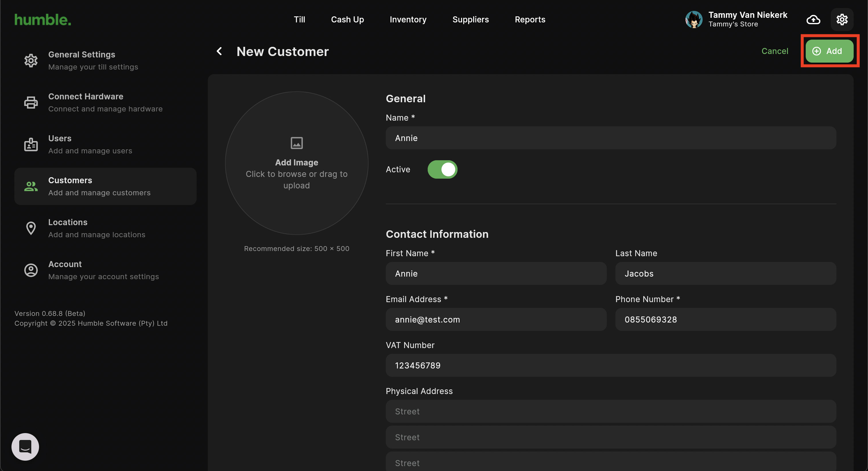Cancel the new customer form

click(x=775, y=51)
